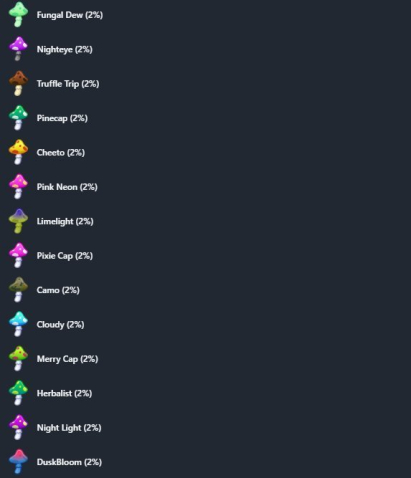Viewport: 411px width, 478px height.
Task: Click the olive Camo mushroom icon
Action: point(18,290)
